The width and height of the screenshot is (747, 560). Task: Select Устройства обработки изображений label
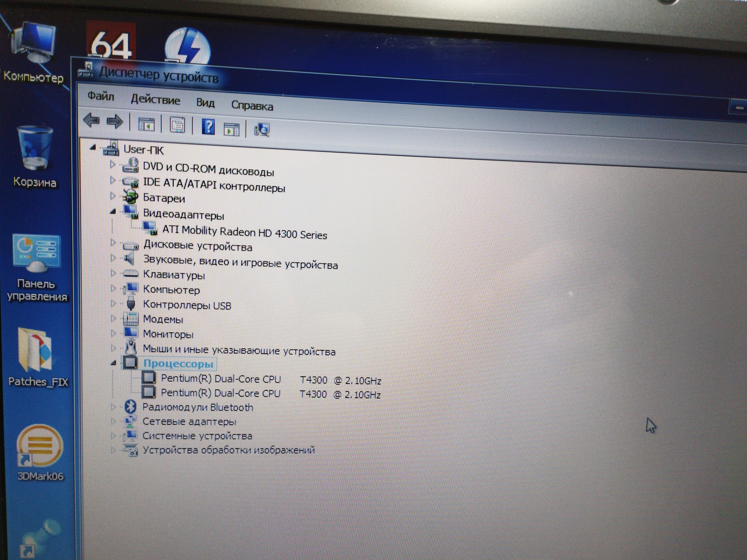[228, 450]
